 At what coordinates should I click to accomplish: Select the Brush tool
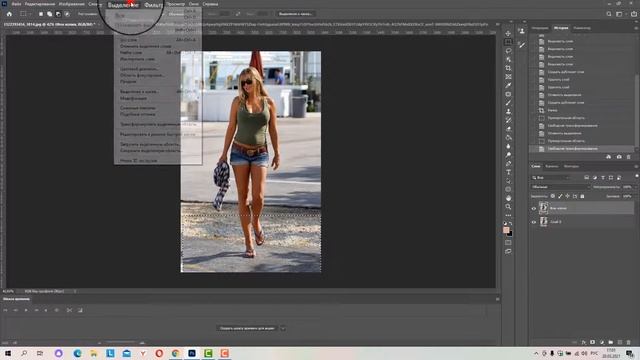tap(508, 103)
